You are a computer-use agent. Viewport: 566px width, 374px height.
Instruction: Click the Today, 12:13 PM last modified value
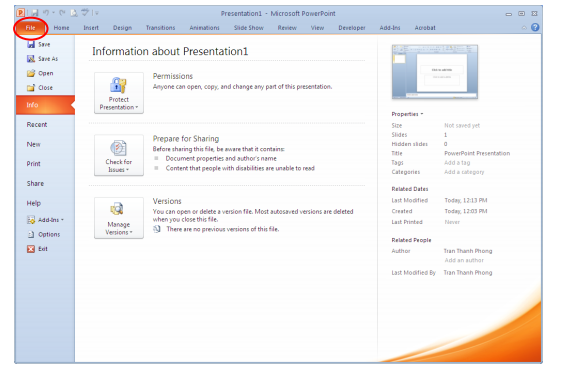click(x=466, y=200)
